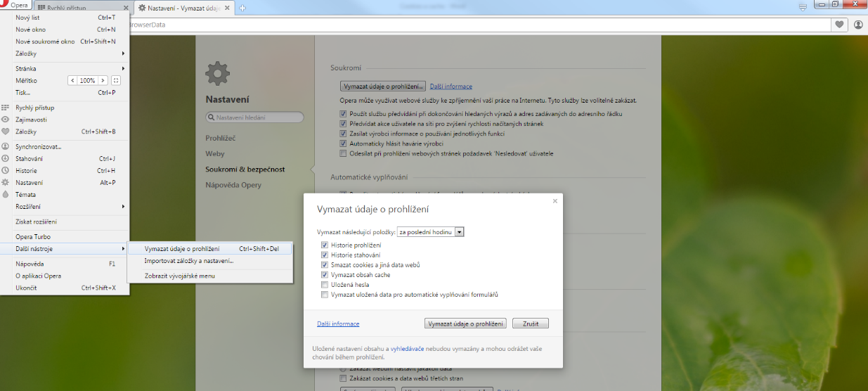Decrease zoom in Měřítko row
Screen dimensions: 868x391
click(x=72, y=80)
